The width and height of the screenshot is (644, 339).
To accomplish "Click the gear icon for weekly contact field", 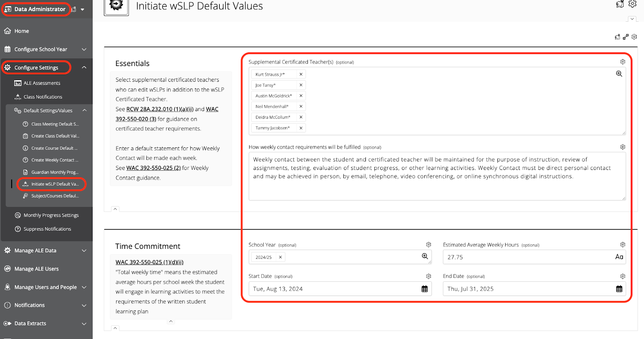I will 623,147.
